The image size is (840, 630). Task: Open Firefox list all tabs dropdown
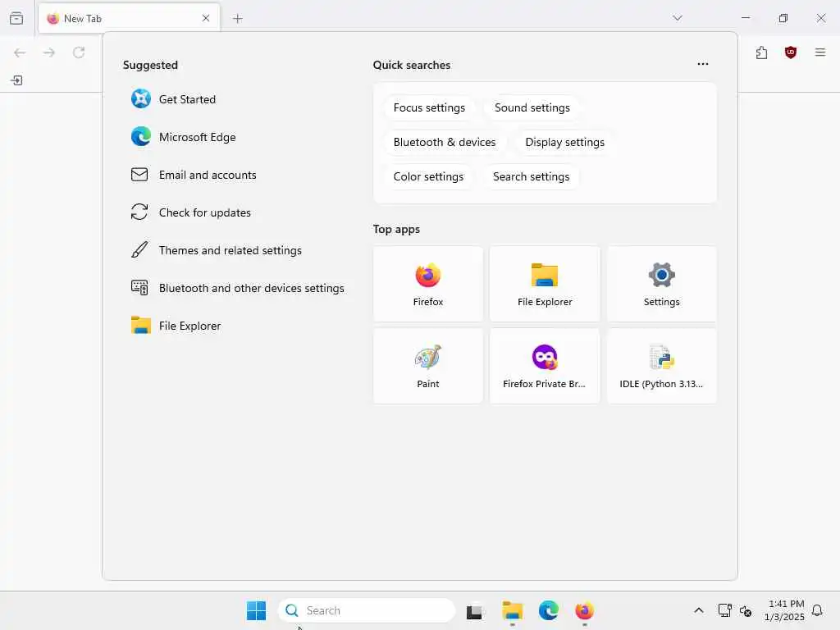point(678,18)
